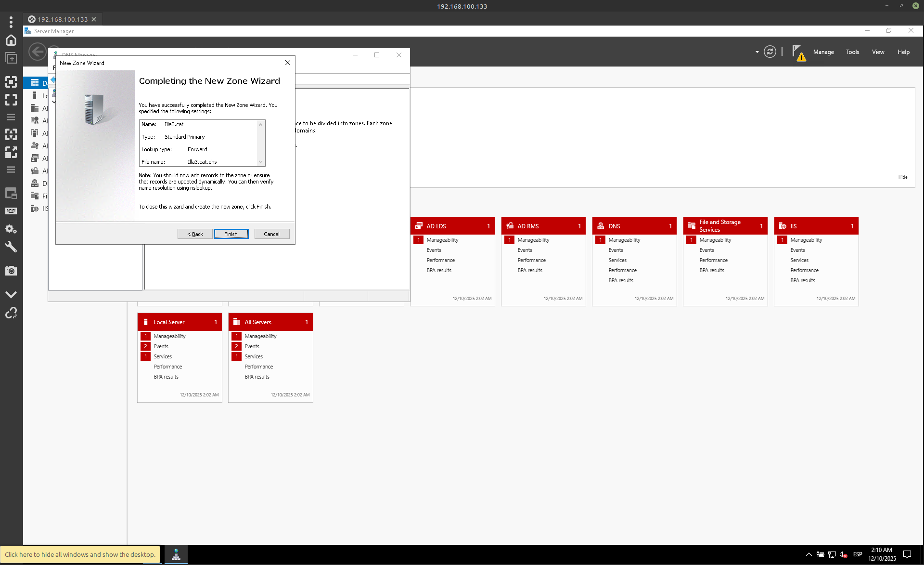Click the screenshot camera icon in sidebar
Image resolution: width=924 pixels, height=565 pixels.
[x=11, y=271]
